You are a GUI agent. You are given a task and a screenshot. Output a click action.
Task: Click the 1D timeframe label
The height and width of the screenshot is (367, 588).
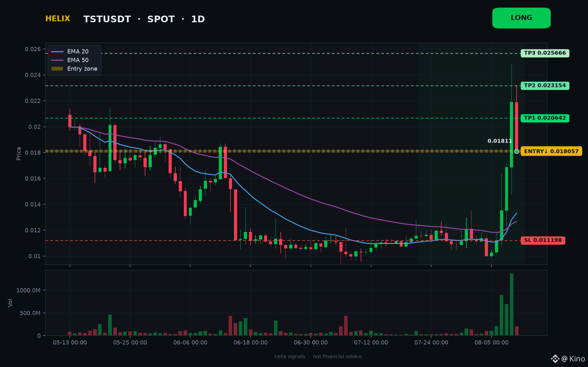point(198,19)
